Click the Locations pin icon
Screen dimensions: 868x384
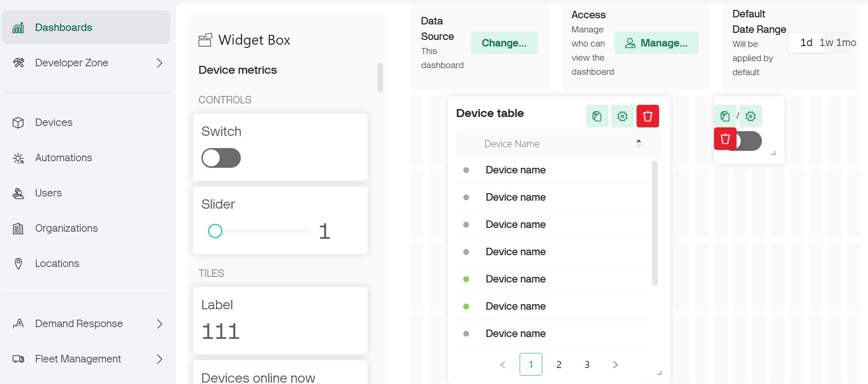(18, 264)
